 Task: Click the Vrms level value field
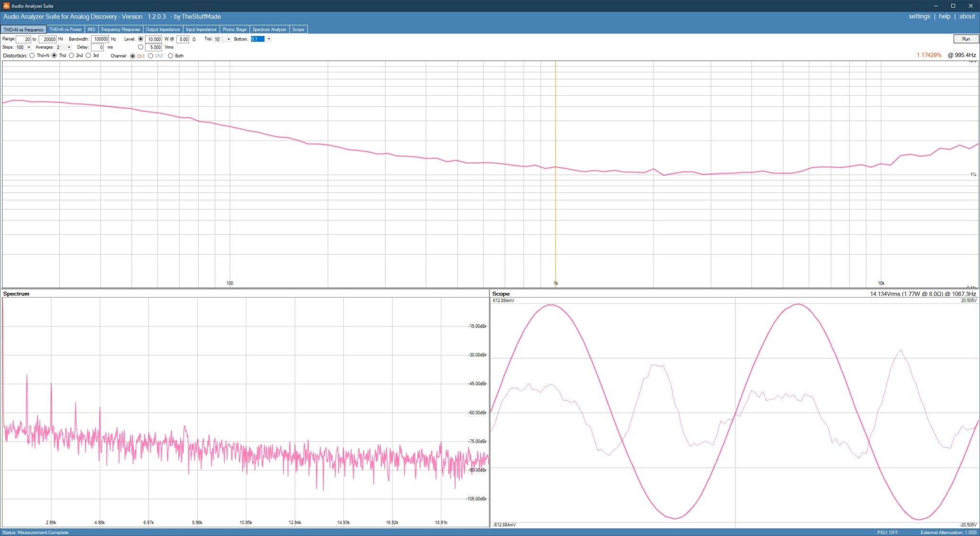tap(154, 47)
